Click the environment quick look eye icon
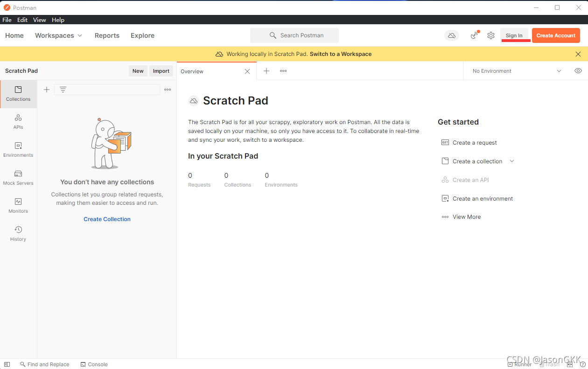This screenshot has width=588, height=369. pyautogui.click(x=578, y=71)
